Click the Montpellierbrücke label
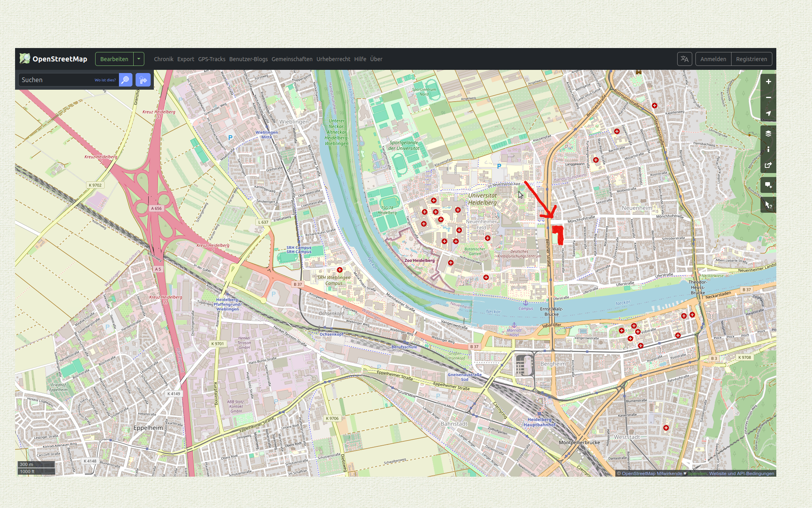 point(579,443)
